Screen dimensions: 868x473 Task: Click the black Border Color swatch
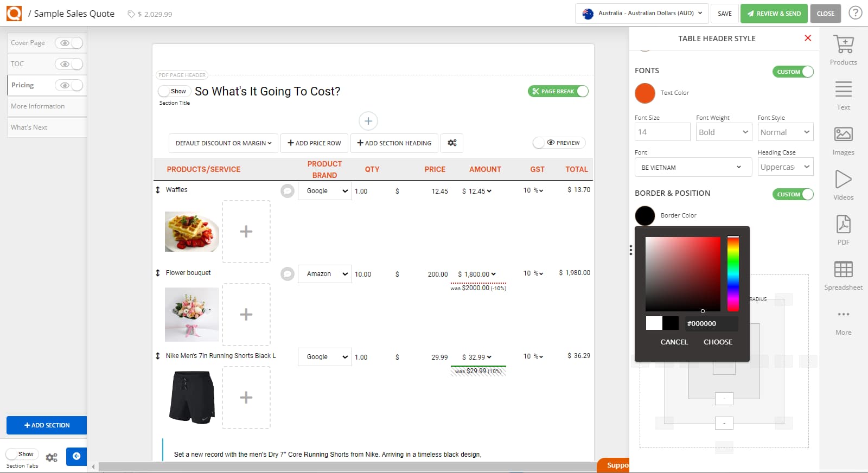645,215
